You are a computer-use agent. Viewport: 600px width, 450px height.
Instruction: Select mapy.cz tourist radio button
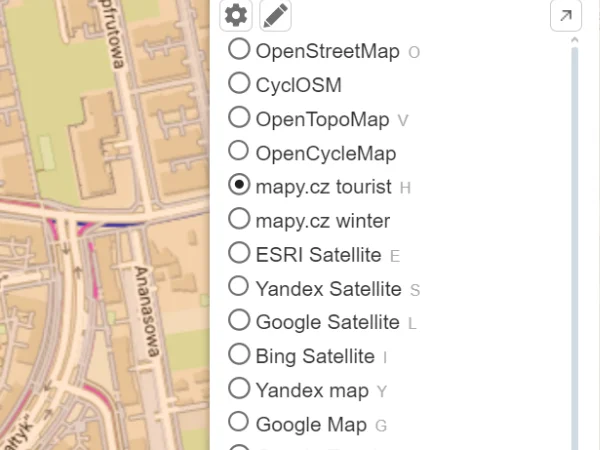239,185
